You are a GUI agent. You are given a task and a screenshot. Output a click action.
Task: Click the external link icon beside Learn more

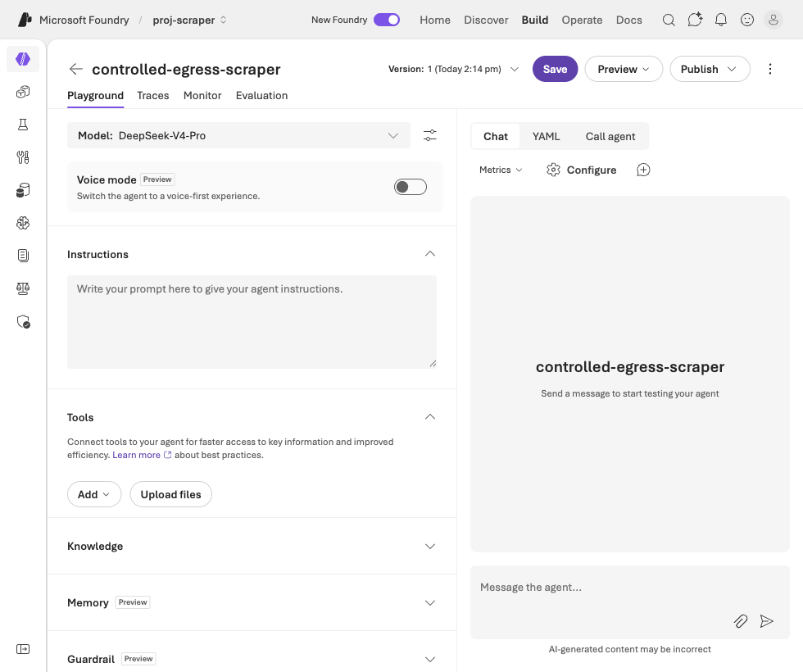[167, 455]
